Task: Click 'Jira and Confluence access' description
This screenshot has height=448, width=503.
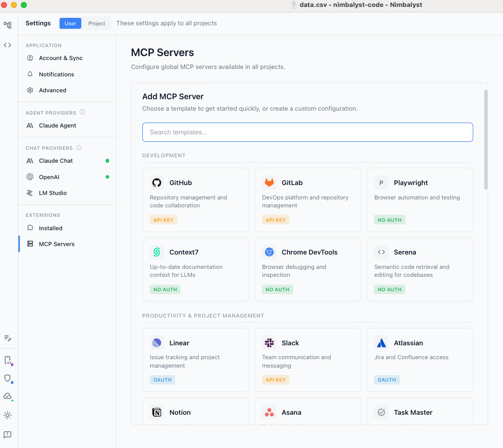Action: [411, 357]
